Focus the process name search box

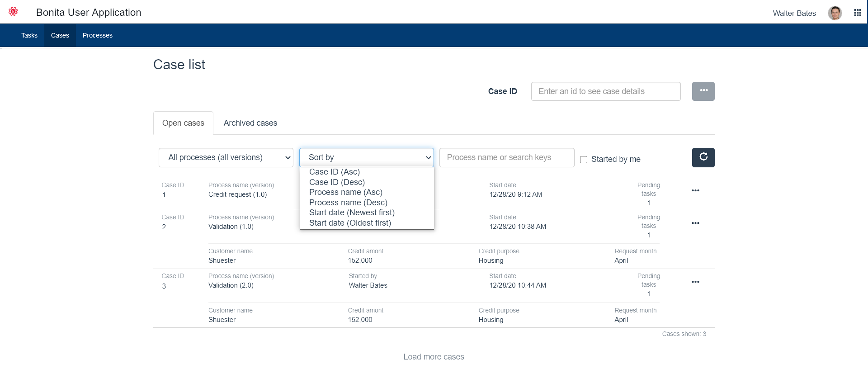[506, 157]
